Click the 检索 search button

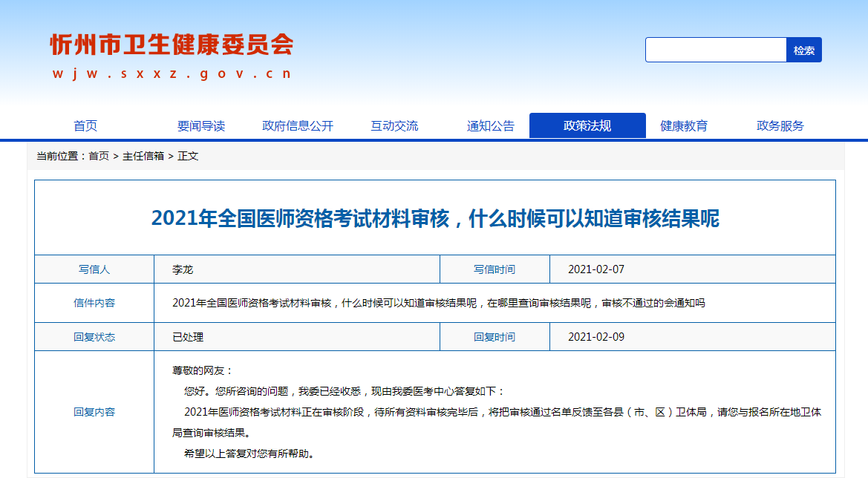pos(805,50)
